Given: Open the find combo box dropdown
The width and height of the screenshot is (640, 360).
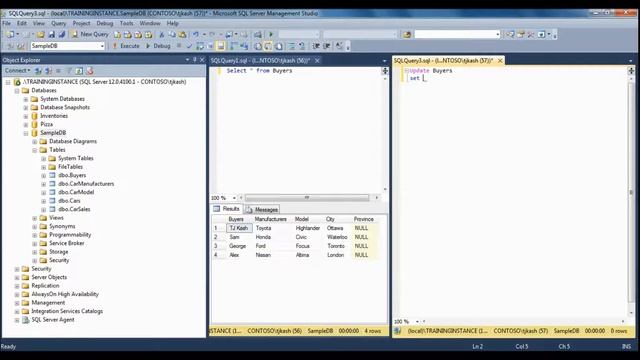Looking at the screenshot, I should click(497, 34).
